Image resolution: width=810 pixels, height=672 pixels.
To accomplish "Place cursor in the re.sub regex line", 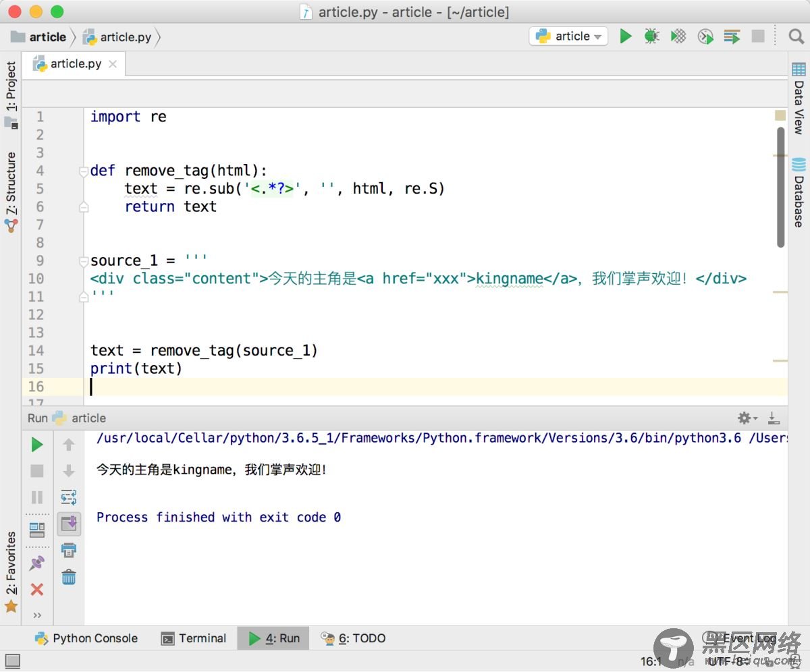I will 285,189.
